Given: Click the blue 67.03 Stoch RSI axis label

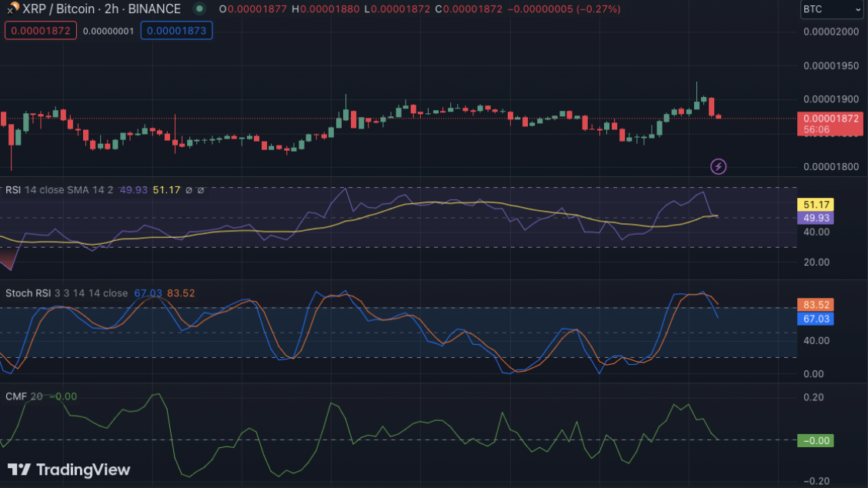Looking at the screenshot, I should click(x=816, y=319).
